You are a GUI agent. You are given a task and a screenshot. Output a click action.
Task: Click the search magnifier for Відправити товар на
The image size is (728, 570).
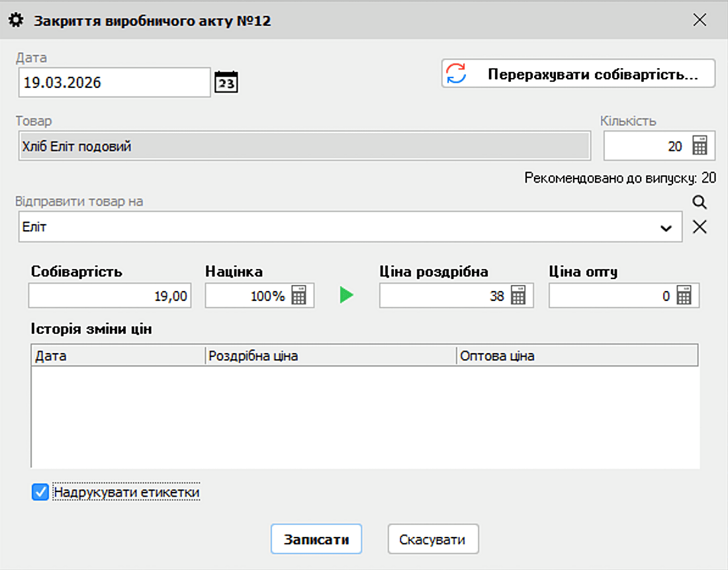(x=700, y=202)
